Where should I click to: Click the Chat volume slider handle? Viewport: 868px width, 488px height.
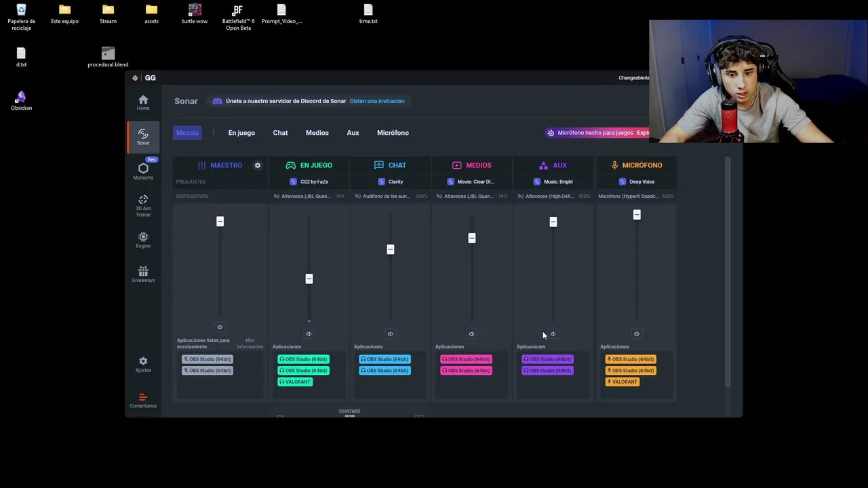(x=390, y=249)
